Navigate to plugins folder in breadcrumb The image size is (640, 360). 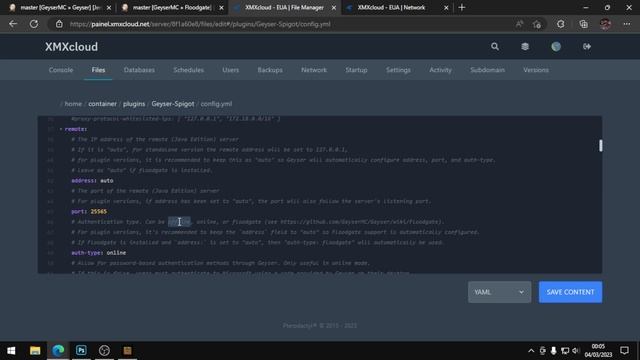[x=134, y=104]
